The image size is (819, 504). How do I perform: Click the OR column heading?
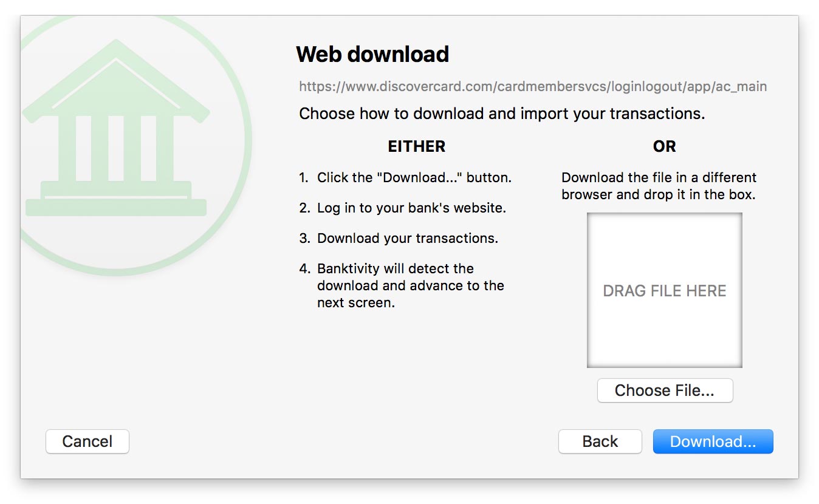664,146
